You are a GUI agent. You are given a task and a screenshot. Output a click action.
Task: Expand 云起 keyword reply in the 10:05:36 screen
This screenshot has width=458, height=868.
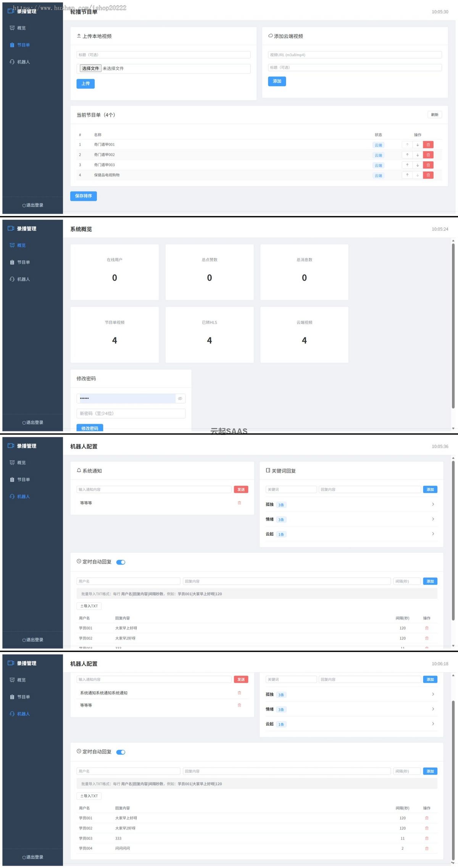(433, 534)
